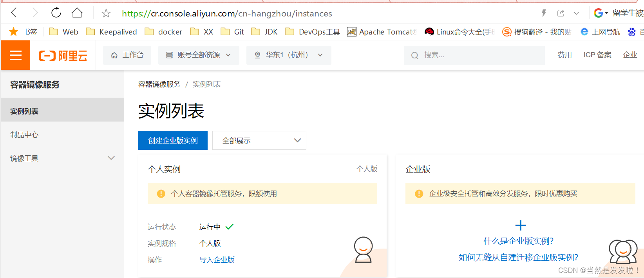This screenshot has height=278, width=644.
Task: Click the Baidu paw bookmark icon
Action: (631, 32)
